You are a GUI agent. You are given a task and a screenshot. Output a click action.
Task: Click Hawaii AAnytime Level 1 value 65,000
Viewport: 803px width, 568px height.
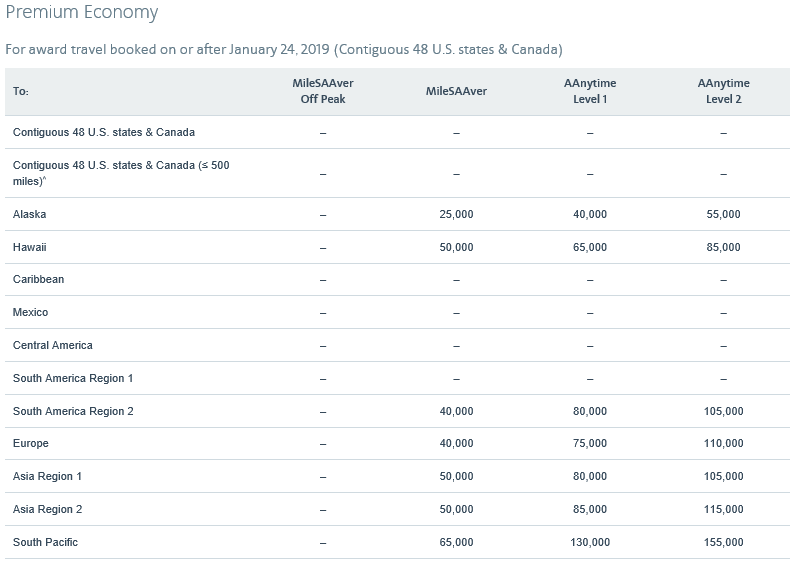pos(590,247)
